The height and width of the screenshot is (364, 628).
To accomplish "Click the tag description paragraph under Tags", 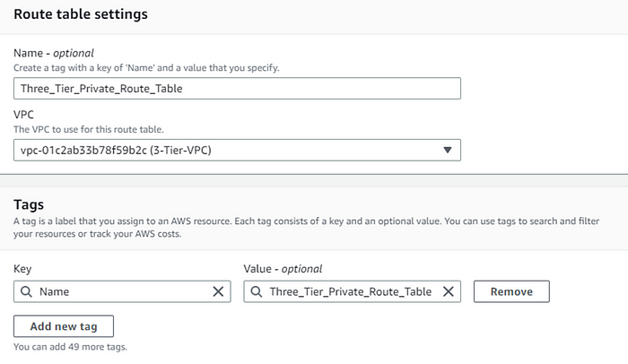I will tap(305, 227).
